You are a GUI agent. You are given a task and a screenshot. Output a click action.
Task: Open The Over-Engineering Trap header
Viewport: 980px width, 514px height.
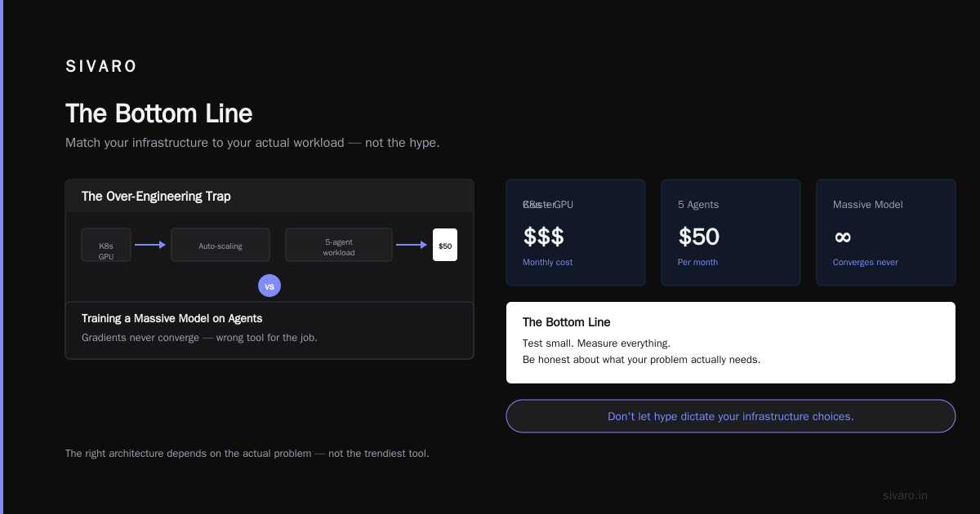pyautogui.click(x=269, y=196)
